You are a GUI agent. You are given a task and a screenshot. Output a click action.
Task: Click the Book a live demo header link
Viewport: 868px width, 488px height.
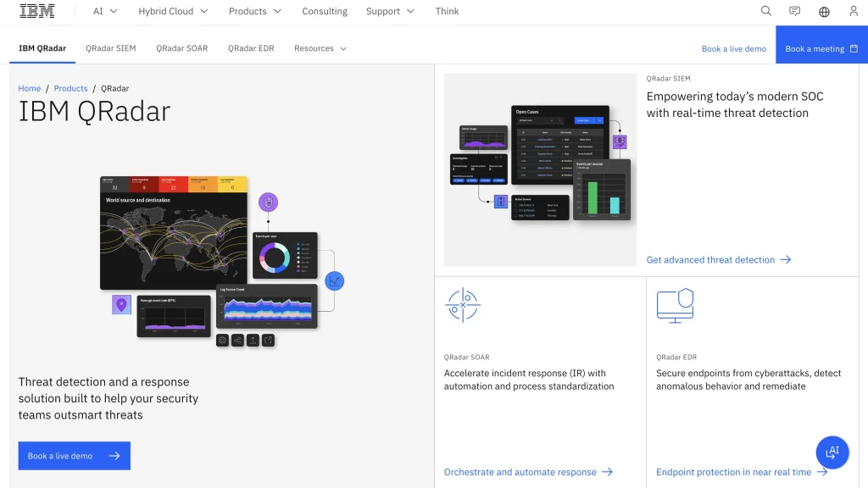[733, 48]
